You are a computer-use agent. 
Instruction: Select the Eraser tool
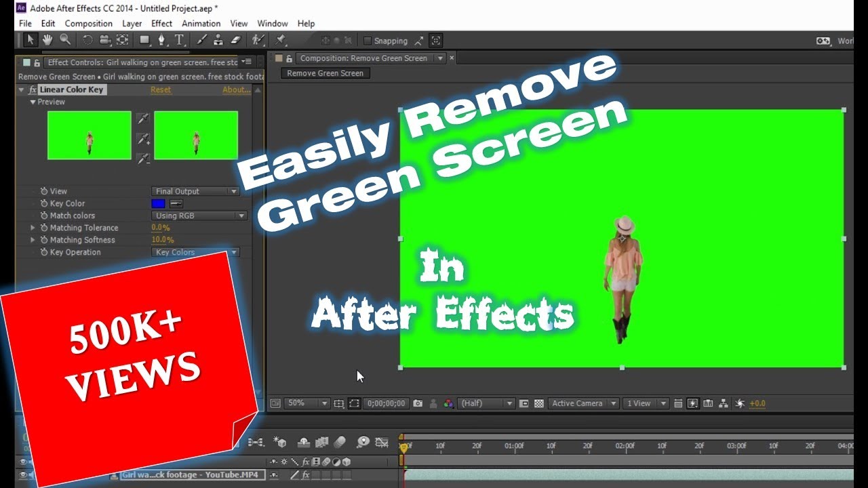click(236, 40)
